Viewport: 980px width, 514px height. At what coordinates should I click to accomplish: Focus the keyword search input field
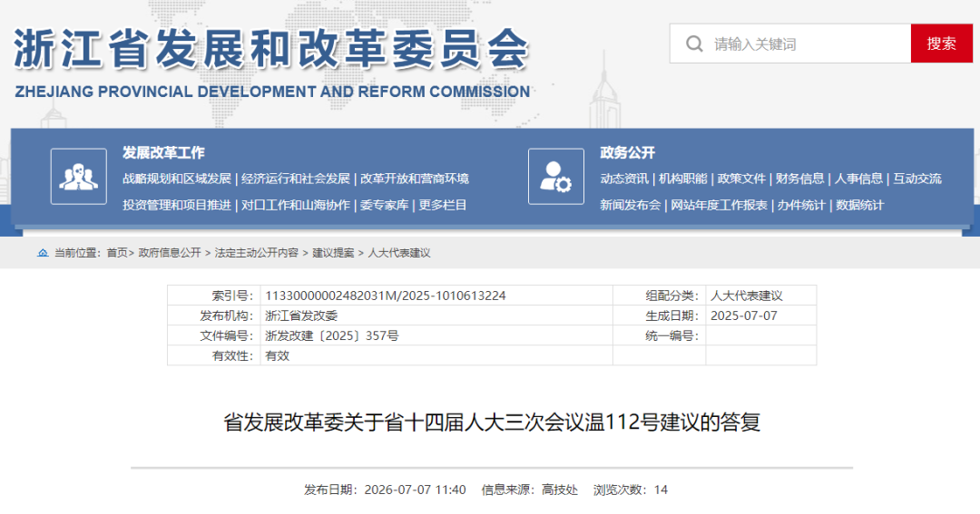[790, 44]
